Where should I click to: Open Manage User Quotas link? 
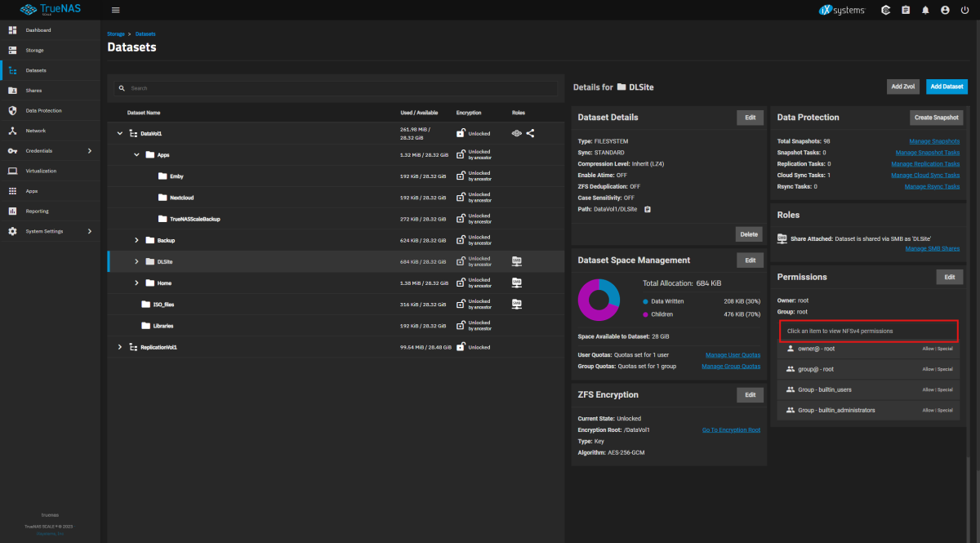tap(733, 354)
